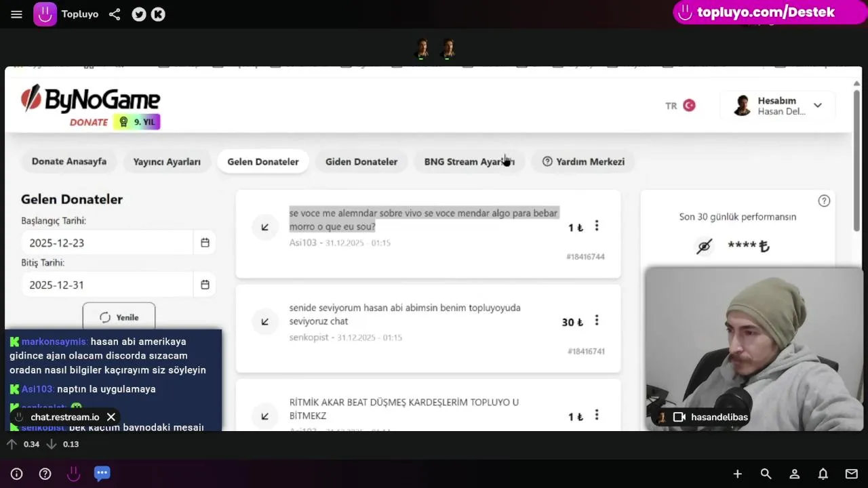Open the Twitter bird icon
The width and height of the screenshot is (868, 488).
point(139,14)
